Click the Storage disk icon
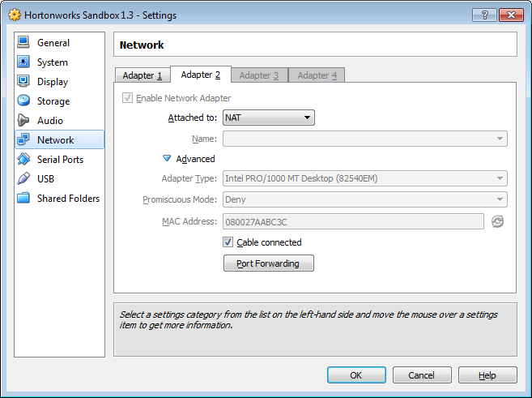This screenshot has height=398, width=532. (23, 101)
